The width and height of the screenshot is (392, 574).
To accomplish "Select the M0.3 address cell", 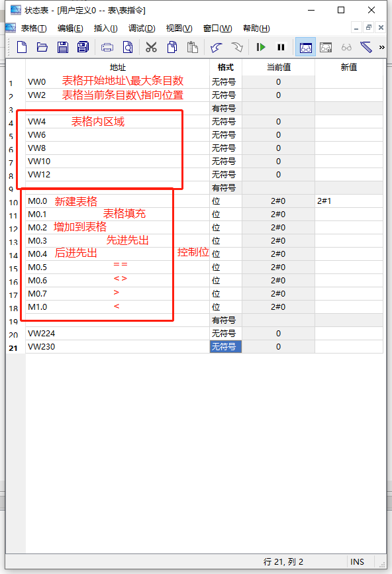I will click(x=117, y=241).
